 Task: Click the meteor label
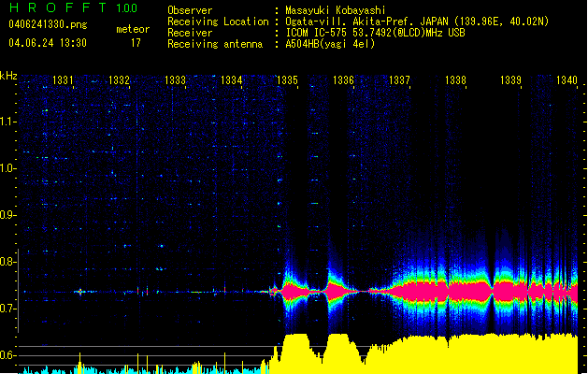[133, 29]
